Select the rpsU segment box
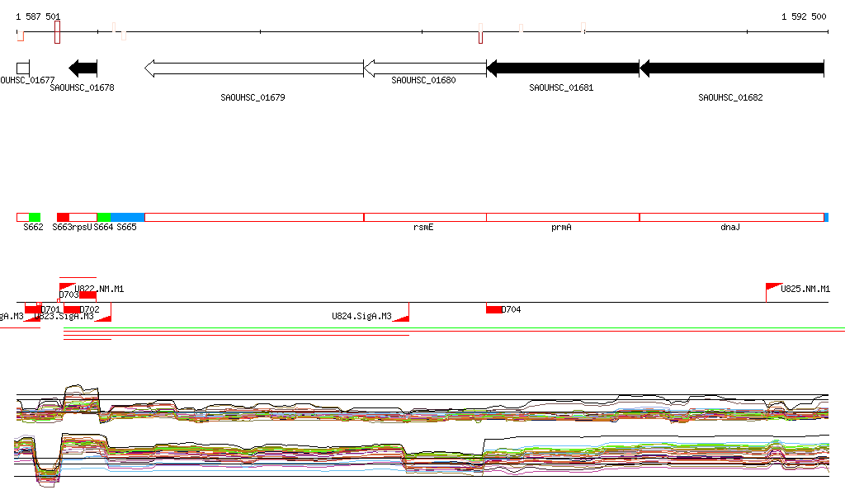This screenshot has width=845, height=504. (x=83, y=218)
